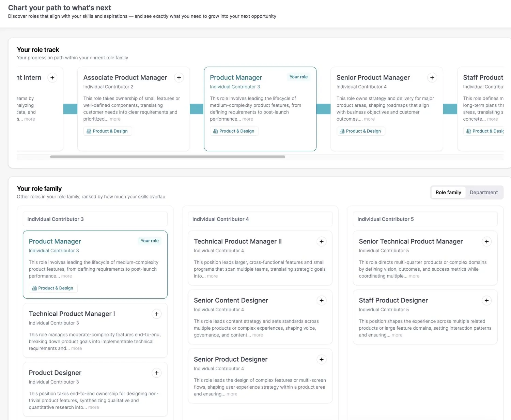The height and width of the screenshot is (420, 511).
Task: Click the 'Your role track' heading
Action: pos(38,50)
